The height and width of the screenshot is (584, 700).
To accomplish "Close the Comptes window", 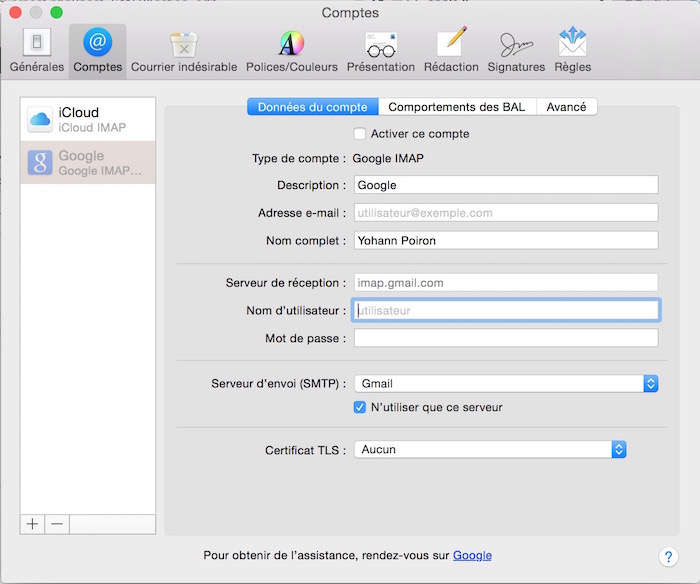I will (x=15, y=12).
